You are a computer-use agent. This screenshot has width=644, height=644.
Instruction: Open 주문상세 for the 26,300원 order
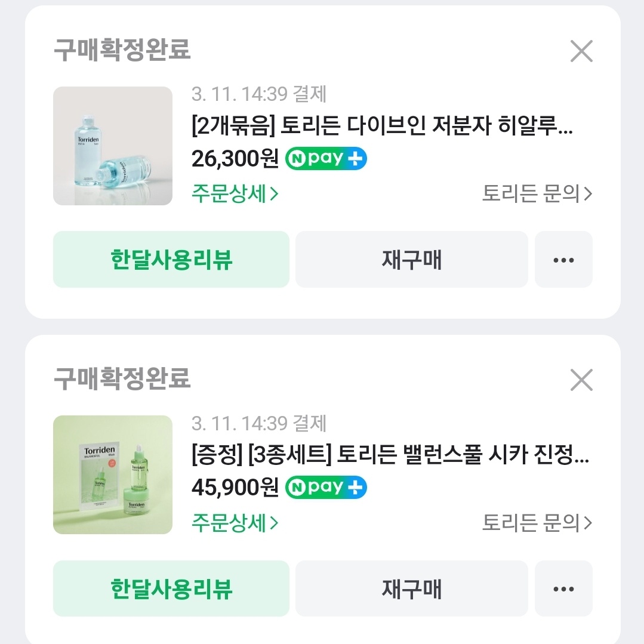tap(235, 194)
